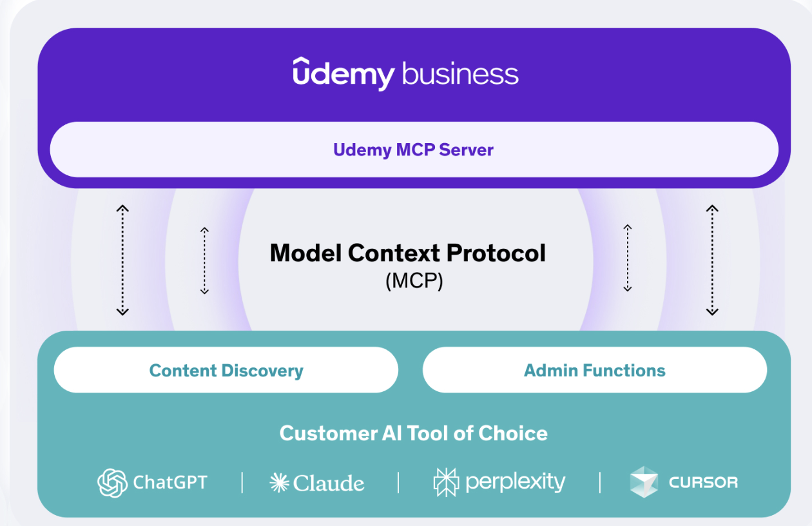Click the Claude text label
The image size is (812, 526).
[x=329, y=483]
